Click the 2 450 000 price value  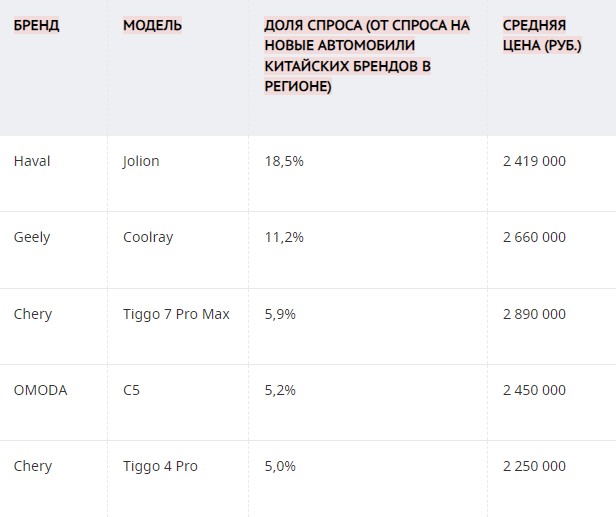tap(534, 390)
